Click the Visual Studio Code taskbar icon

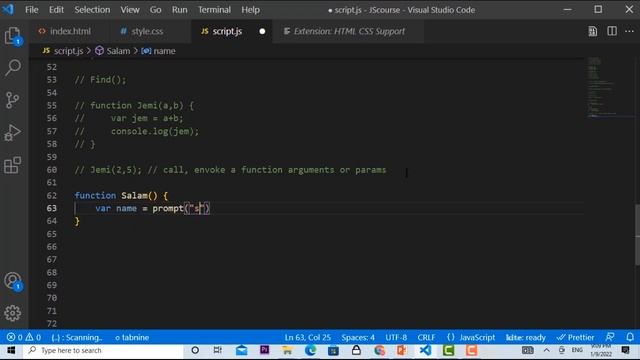425,350
